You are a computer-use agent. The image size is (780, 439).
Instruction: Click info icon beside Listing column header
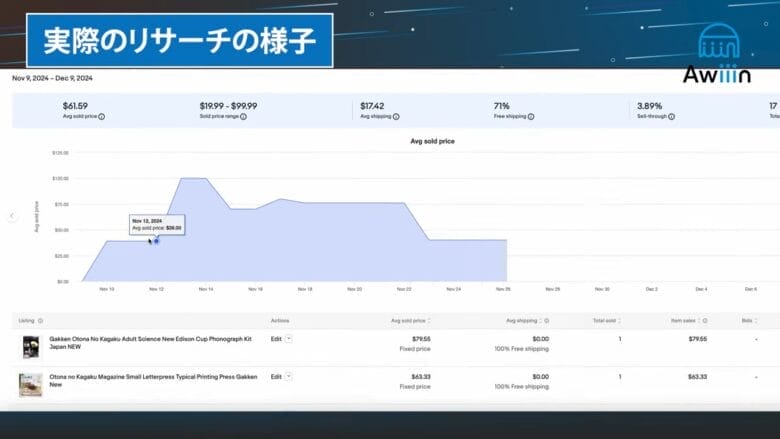click(x=40, y=321)
